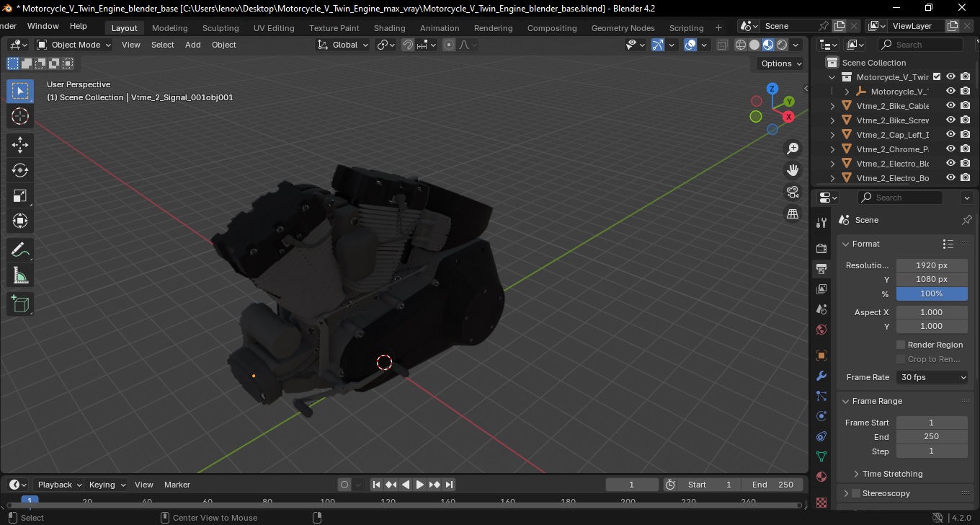Select the Transform tool

[20, 221]
